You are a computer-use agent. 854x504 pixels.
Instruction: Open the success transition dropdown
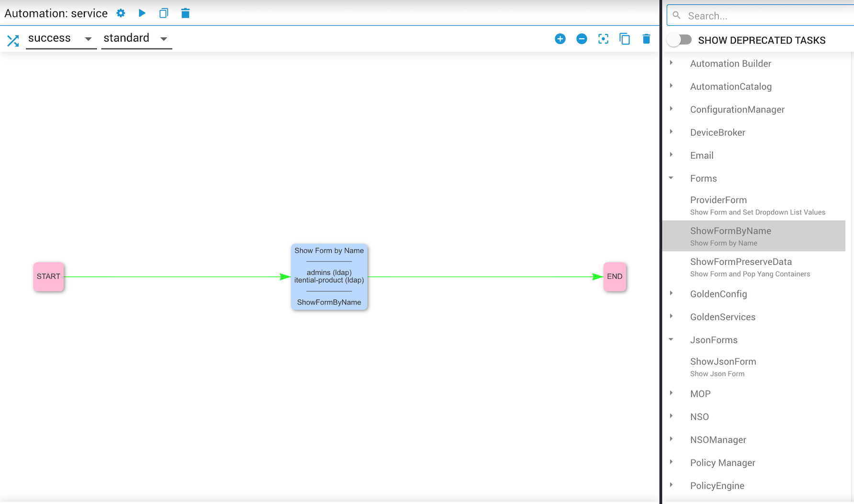coord(61,38)
